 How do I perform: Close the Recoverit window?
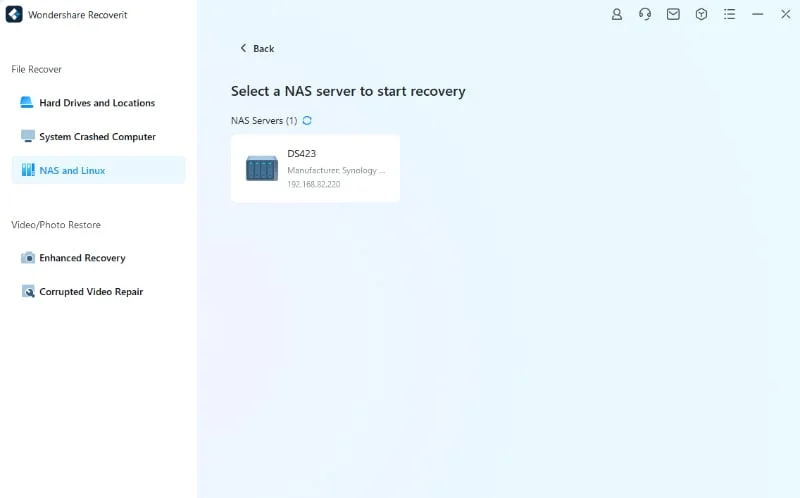786,14
